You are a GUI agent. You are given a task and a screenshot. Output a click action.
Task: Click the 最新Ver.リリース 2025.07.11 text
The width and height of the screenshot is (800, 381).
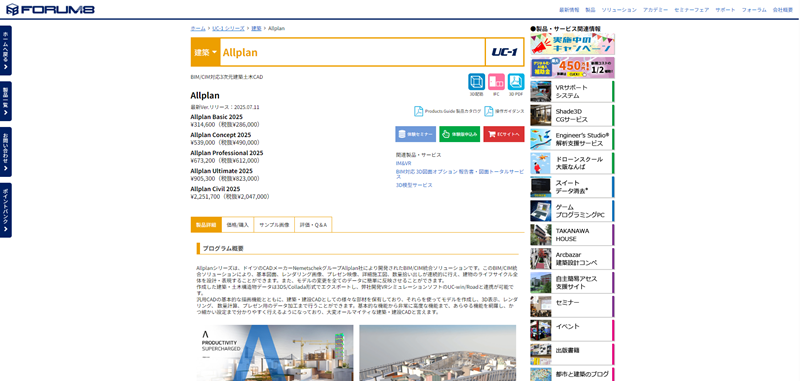coord(225,107)
